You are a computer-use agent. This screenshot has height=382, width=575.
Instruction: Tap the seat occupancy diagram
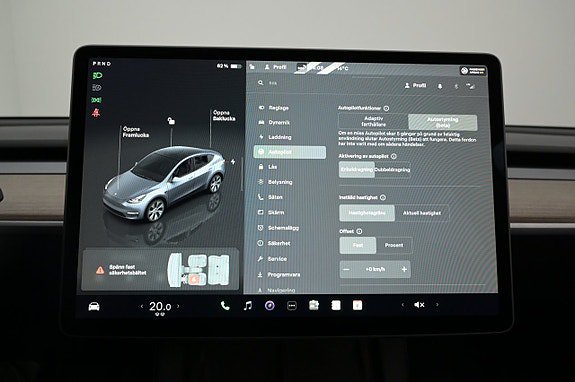tap(199, 270)
